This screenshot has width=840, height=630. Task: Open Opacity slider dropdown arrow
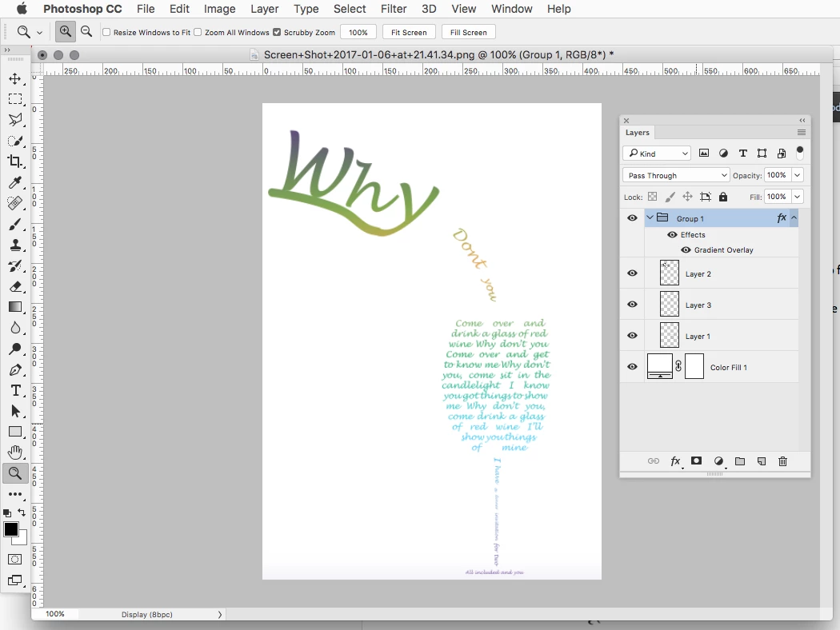click(x=797, y=175)
